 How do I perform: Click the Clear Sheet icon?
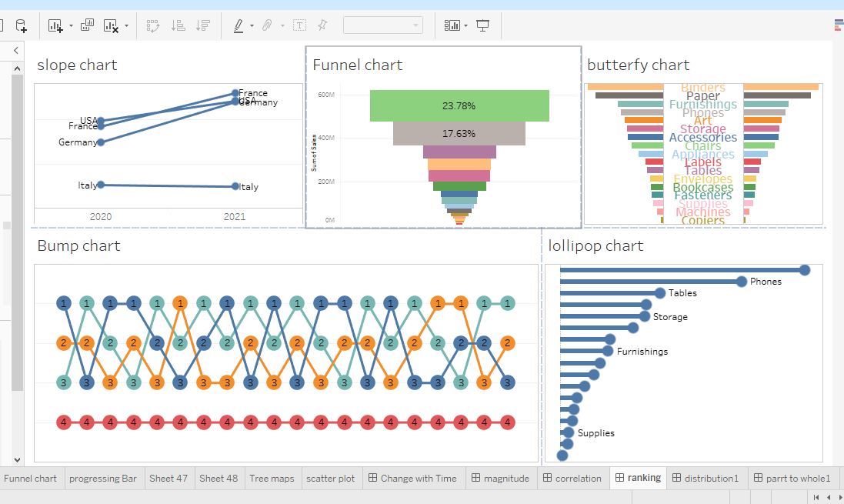111,25
